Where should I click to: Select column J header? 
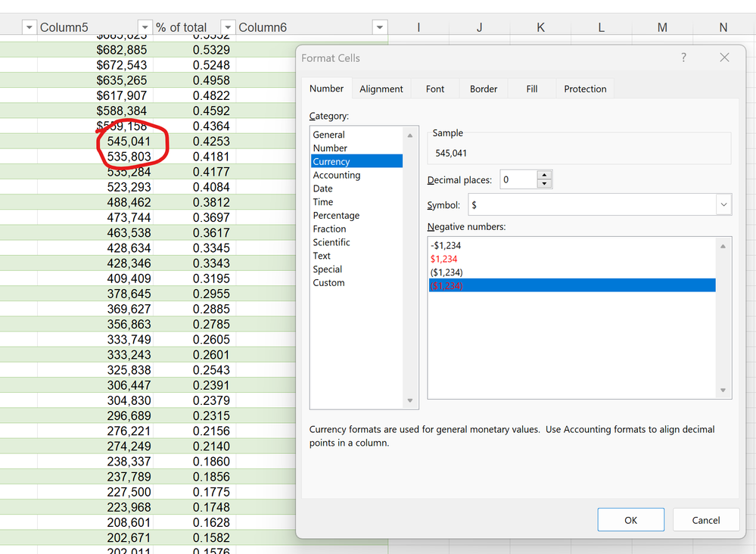[x=479, y=27]
